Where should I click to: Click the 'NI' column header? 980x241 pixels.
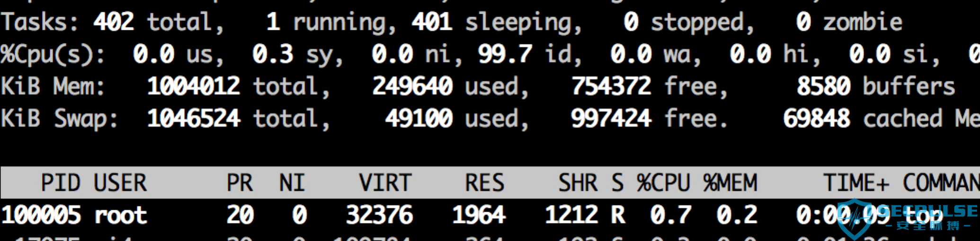(x=292, y=183)
